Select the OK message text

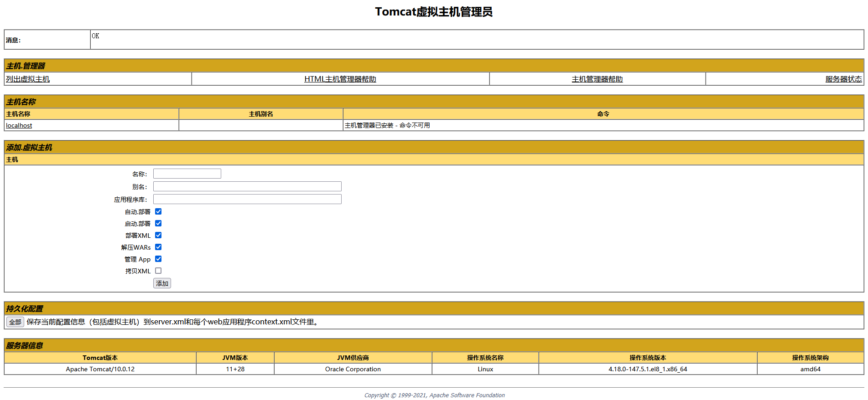(95, 36)
